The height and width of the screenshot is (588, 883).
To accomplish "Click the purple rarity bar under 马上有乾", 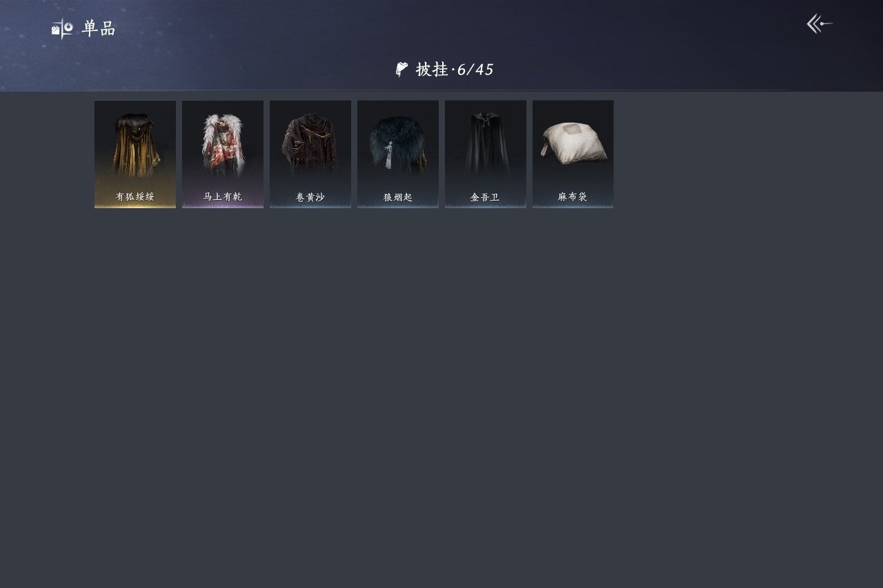I will [222, 205].
